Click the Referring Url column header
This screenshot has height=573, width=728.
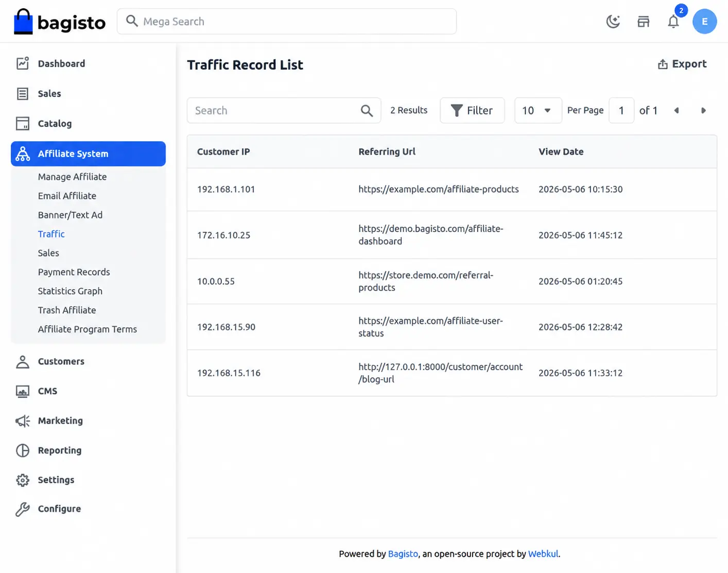[387, 151]
